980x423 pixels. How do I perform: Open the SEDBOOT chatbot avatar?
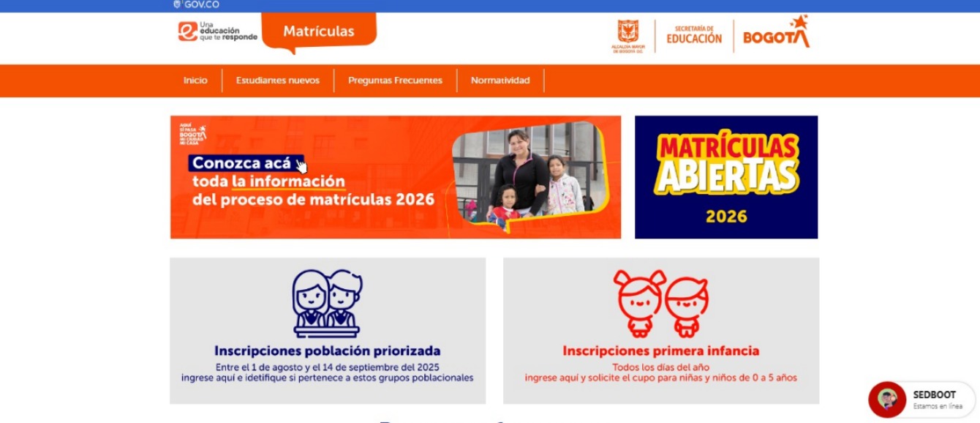887,399
